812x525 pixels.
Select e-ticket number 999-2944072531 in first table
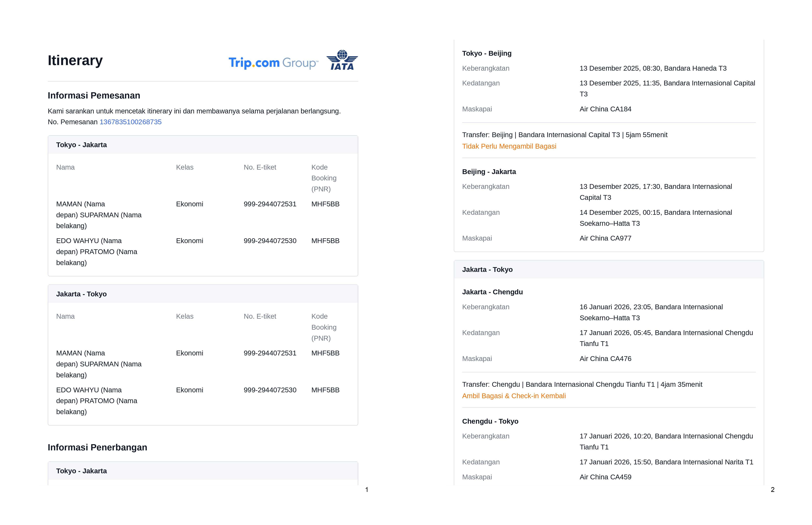(x=270, y=204)
